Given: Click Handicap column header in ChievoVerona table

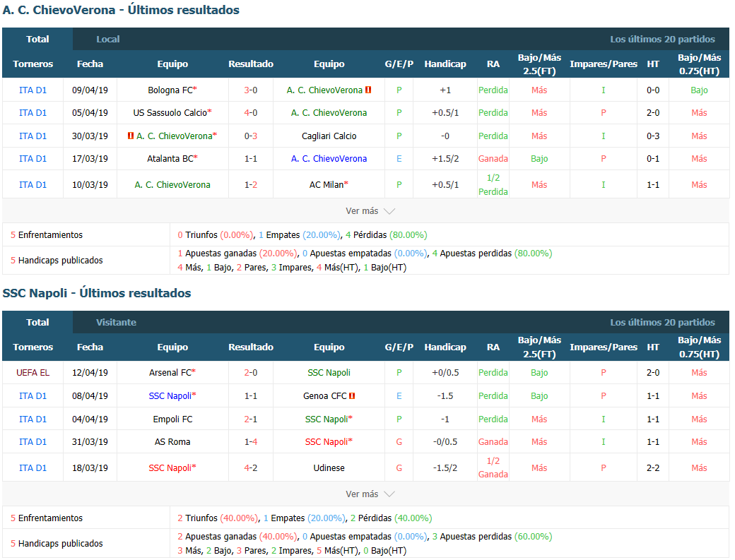Looking at the screenshot, I should tap(445, 64).
